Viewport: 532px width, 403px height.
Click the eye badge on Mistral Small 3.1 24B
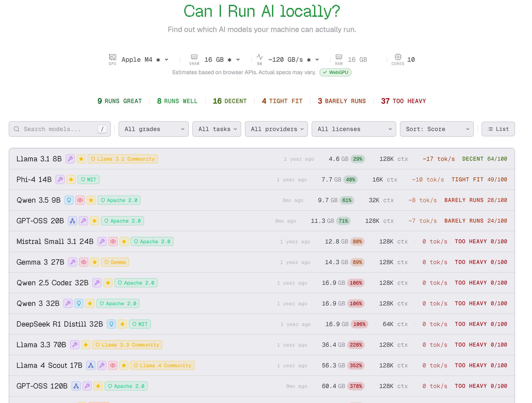pyautogui.click(x=113, y=241)
